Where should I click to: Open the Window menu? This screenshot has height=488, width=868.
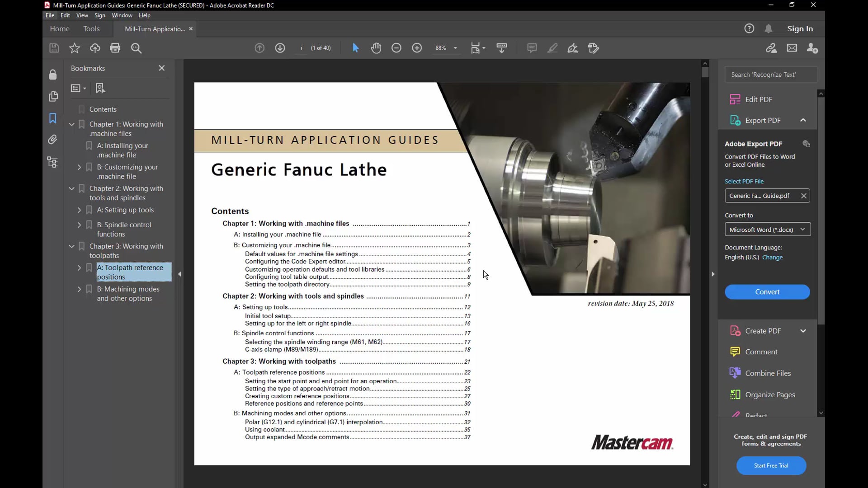pyautogui.click(x=122, y=15)
